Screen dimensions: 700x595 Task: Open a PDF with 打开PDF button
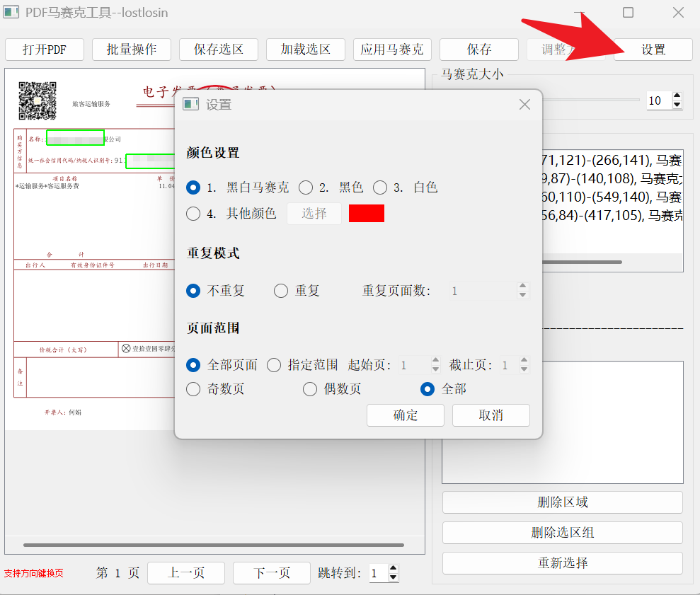(x=44, y=50)
